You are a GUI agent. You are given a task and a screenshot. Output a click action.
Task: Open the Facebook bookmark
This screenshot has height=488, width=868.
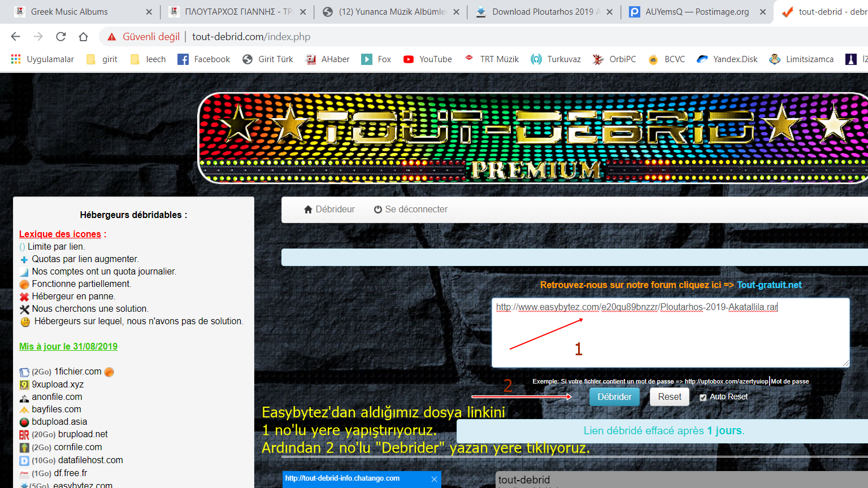(x=204, y=59)
